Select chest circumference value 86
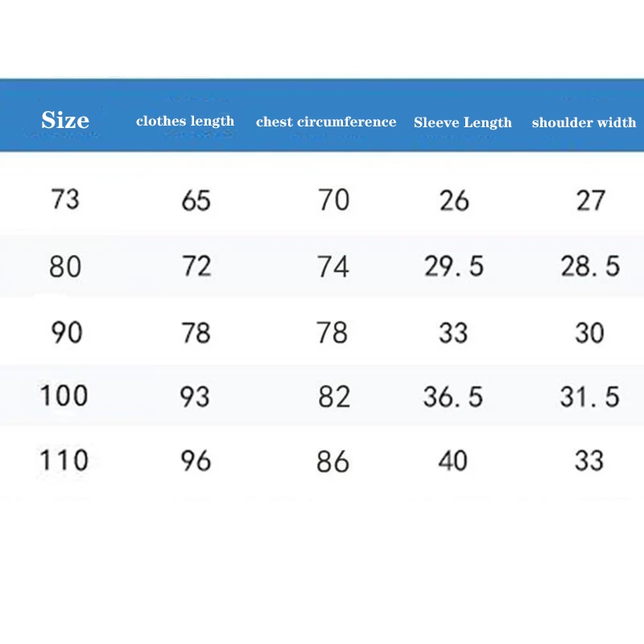Viewport: 644px width, 644px height. pyautogui.click(x=333, y=461)
